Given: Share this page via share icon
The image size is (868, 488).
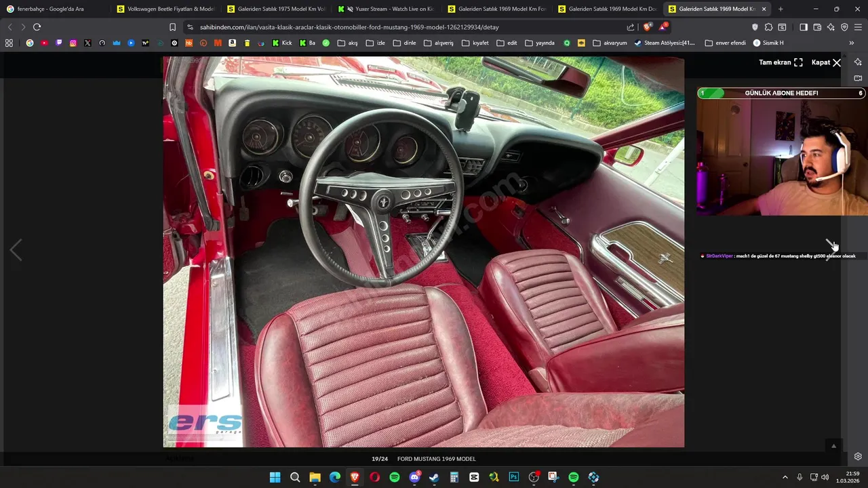Looking at the screenshot, I should click(x=631, y=27).
